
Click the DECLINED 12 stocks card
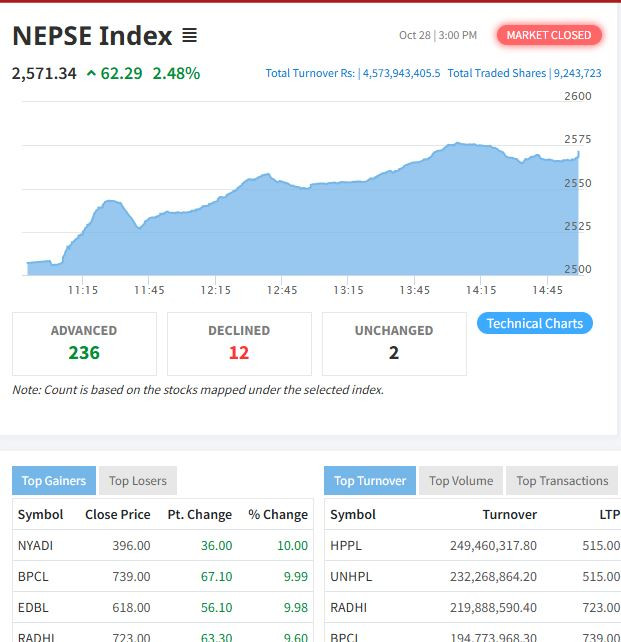click(x=239, y=343)
